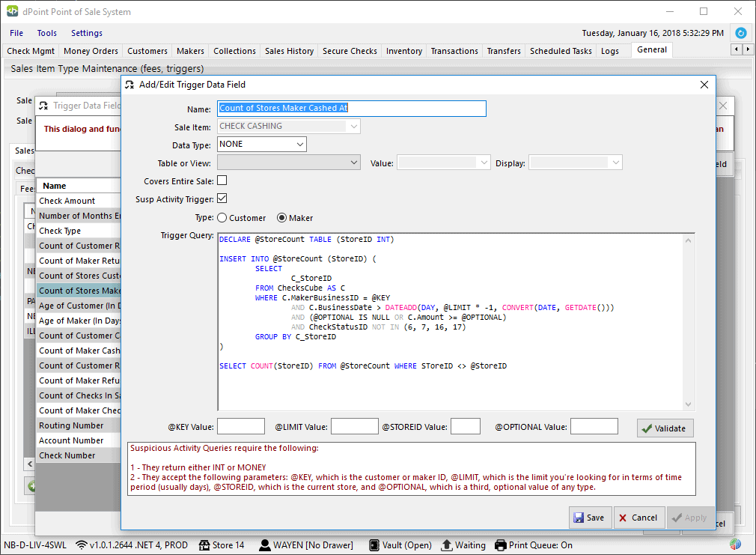Image resolution: width=756 pixels, height=555 pixels.
Task: Click the Trigger Data Field window icon
Action: 43,106
